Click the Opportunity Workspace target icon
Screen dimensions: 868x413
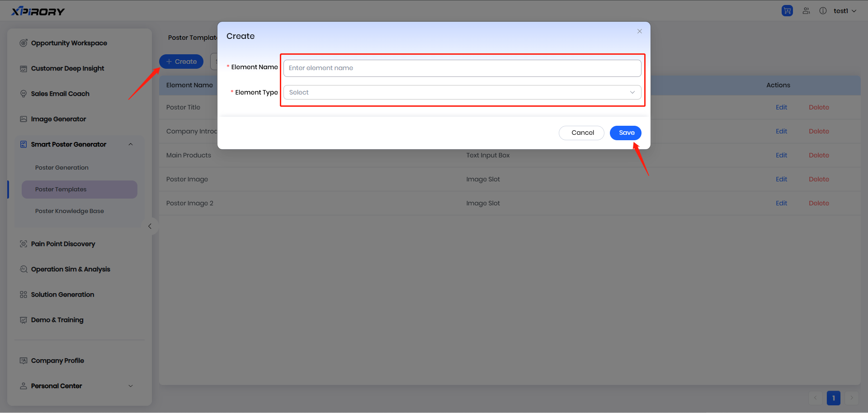coord(24,43)
